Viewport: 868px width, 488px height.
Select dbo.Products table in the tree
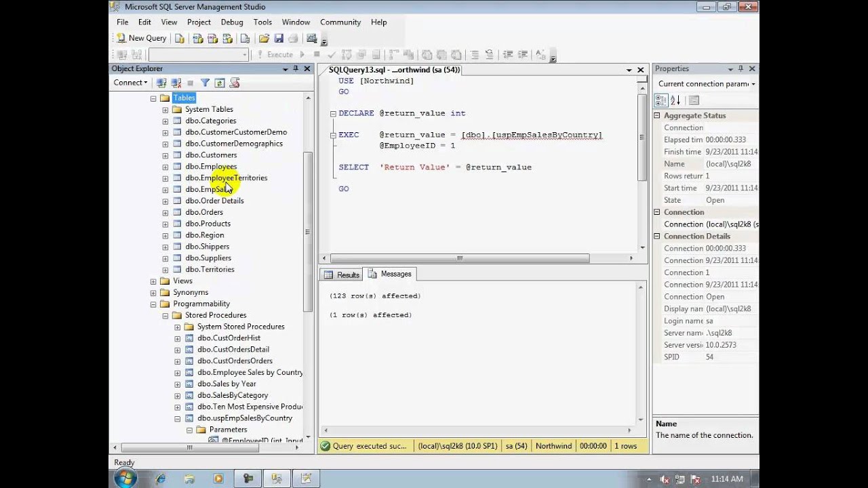point(208,224)
